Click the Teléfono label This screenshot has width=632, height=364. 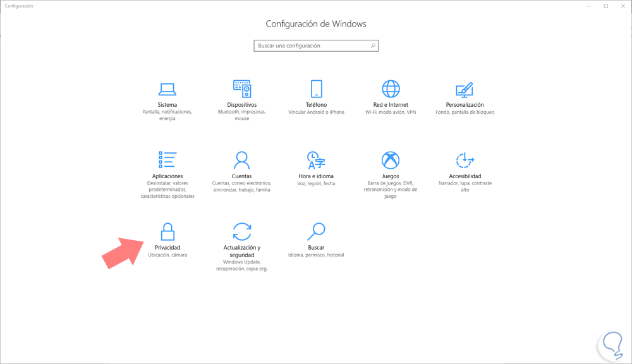tap(316, 105)
